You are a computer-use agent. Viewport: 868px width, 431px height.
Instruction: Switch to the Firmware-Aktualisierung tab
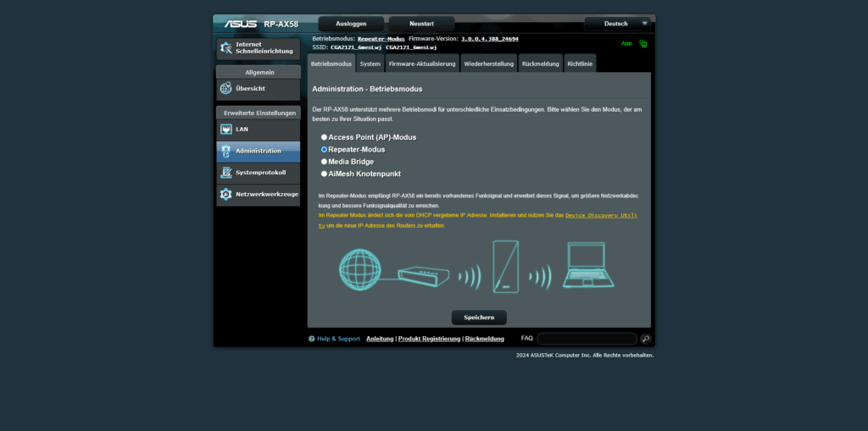click(x=422, y=64)
